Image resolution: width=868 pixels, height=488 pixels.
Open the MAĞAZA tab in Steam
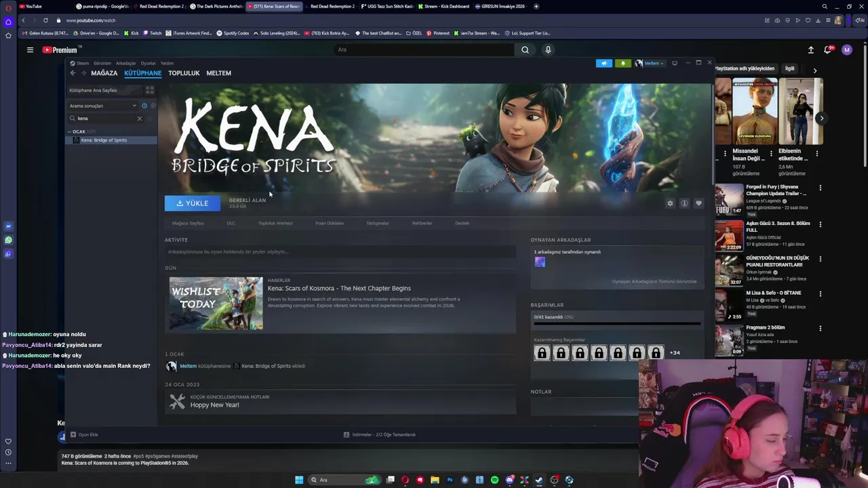(x=104, y=73)
